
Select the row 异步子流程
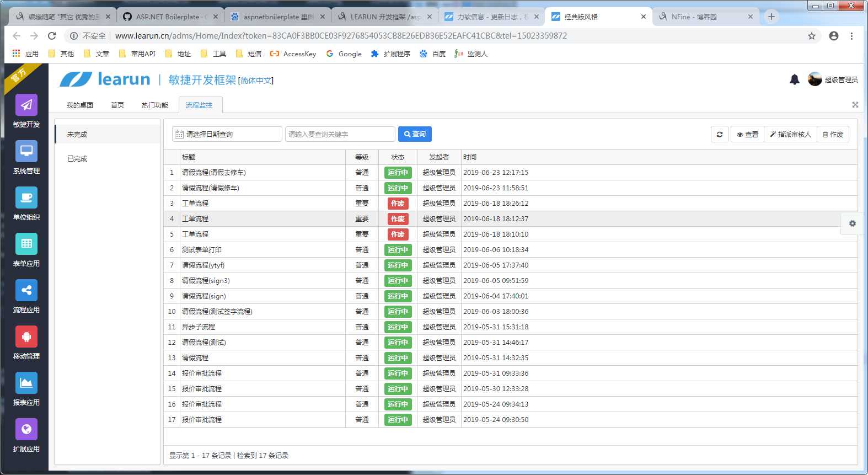[510, 327]
